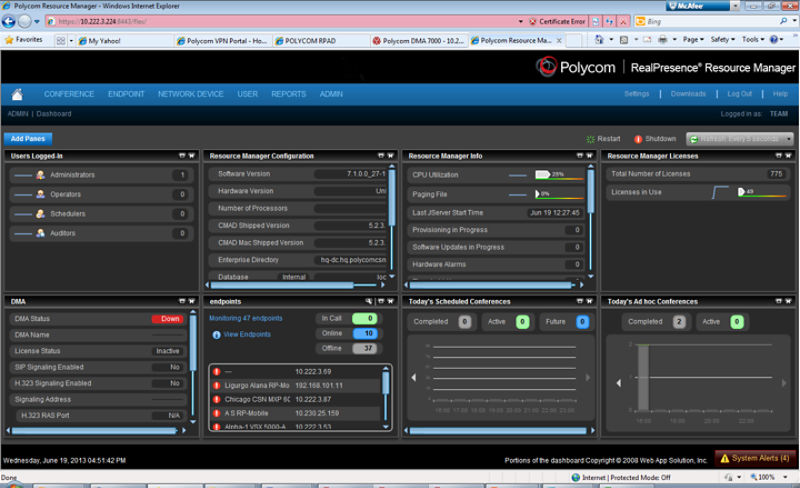This screenshot has height=488, width=800.
Task: Click the Administrators user icon
Action: [40, 175]
